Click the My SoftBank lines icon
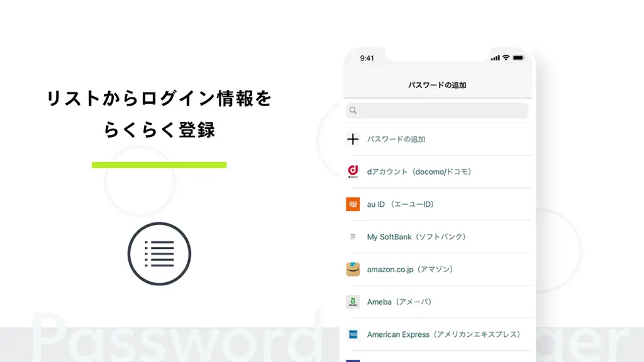644x362 pixels. click(x=353, y=237)
